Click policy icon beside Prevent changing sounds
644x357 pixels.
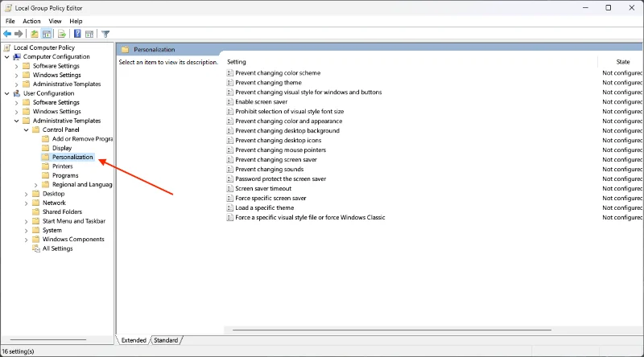point(230,169)
